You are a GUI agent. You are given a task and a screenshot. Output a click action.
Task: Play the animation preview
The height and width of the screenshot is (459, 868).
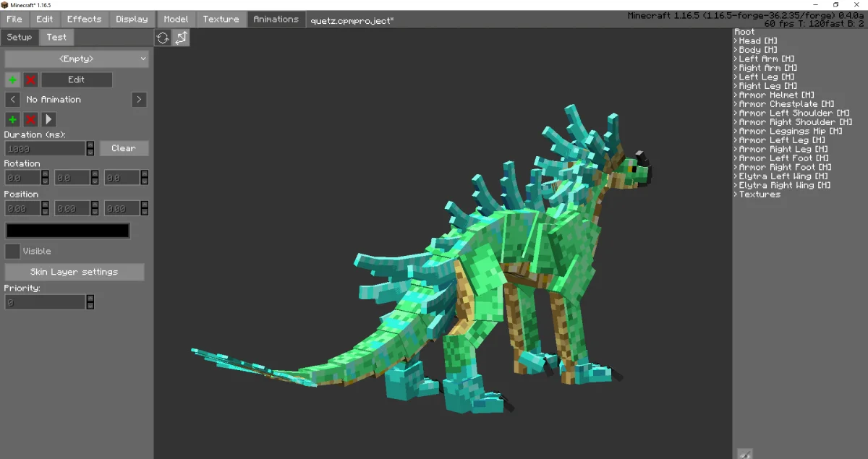tap(48, 119)
